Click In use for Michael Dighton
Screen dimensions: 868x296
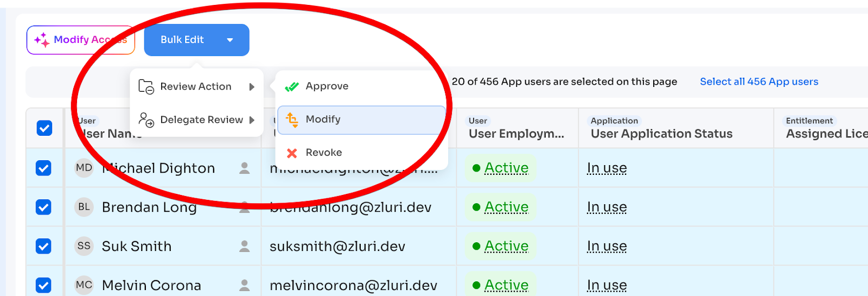click(x=607, y=168)
